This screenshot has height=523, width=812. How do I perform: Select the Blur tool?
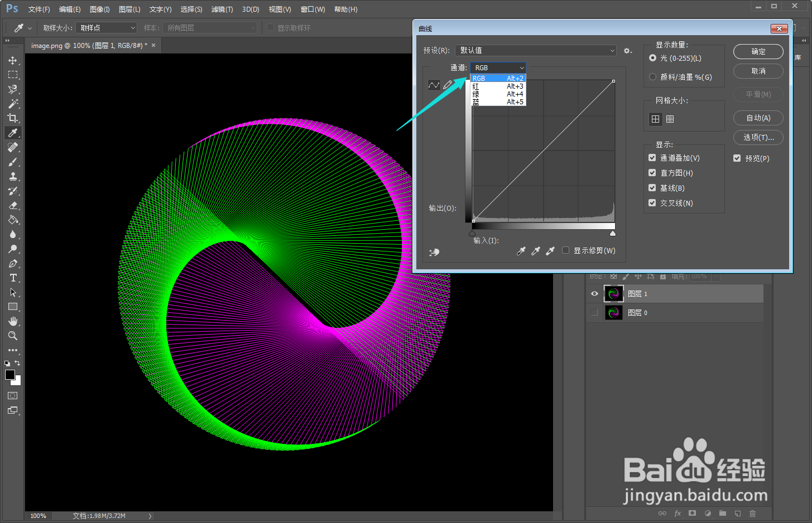(x=13, y=234)
